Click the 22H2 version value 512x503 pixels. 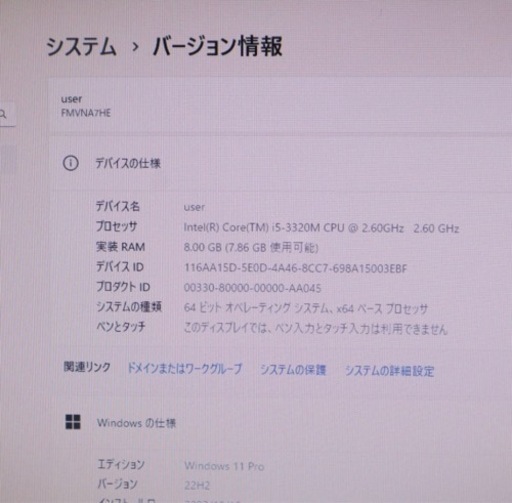[197, 485]
